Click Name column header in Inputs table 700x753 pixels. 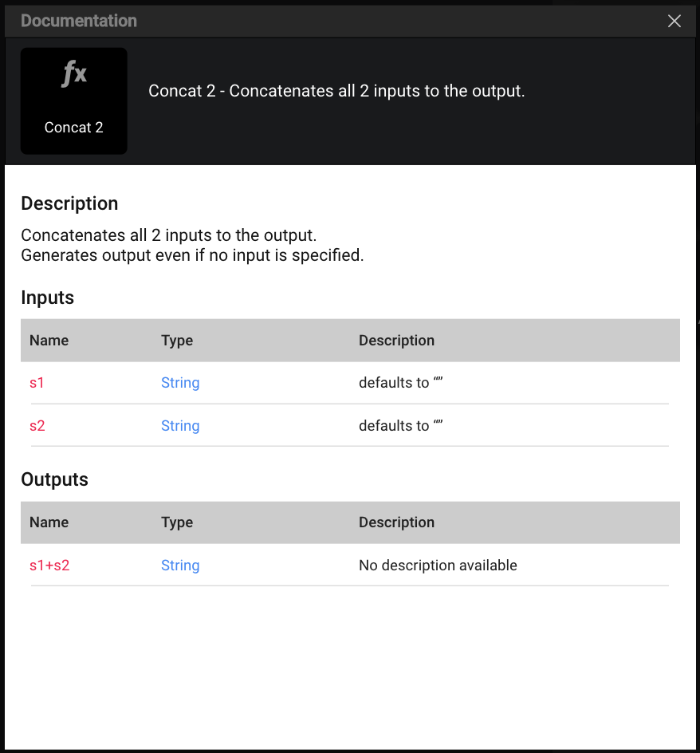(49, 341)
